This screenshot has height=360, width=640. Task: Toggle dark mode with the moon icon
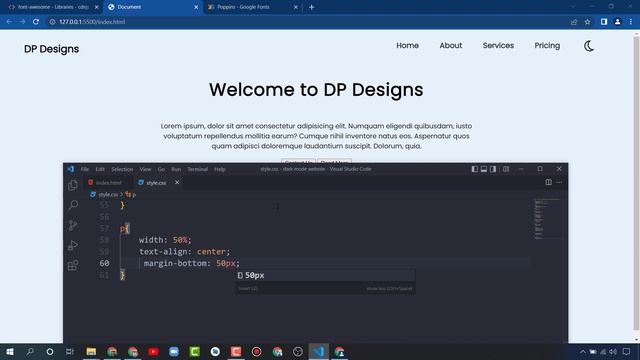[589, 46]
